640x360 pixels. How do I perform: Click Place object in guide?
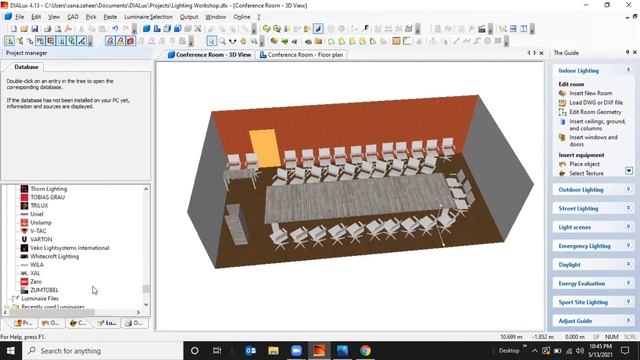[584, 164]
